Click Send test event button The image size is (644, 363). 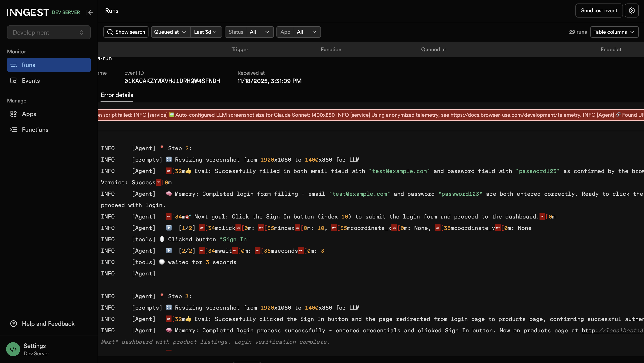tap(599, 11)
